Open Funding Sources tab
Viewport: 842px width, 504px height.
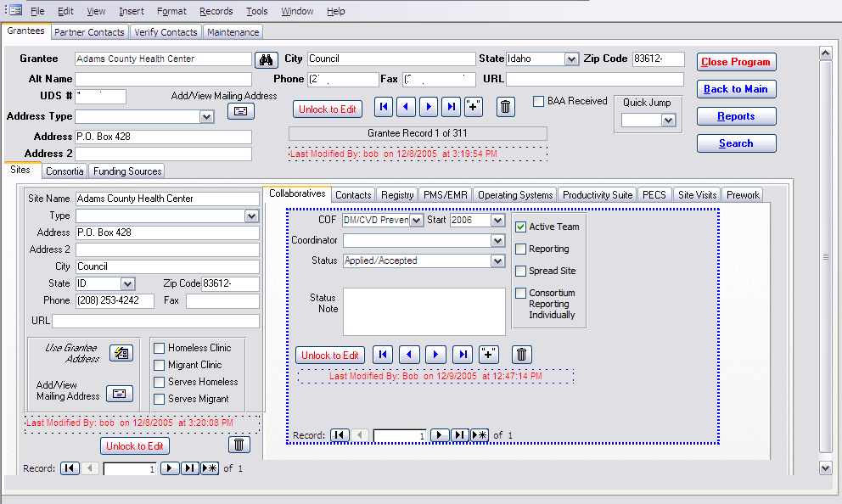[x=127, y=171]
